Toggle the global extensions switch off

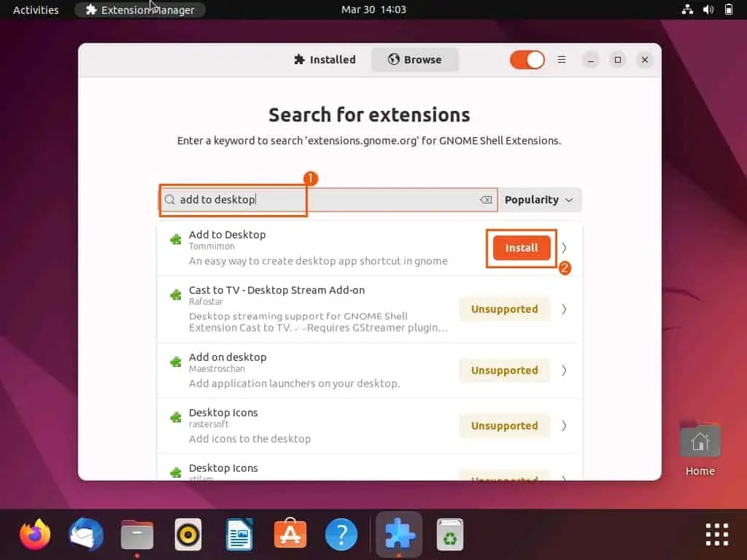tap(527, 60)
